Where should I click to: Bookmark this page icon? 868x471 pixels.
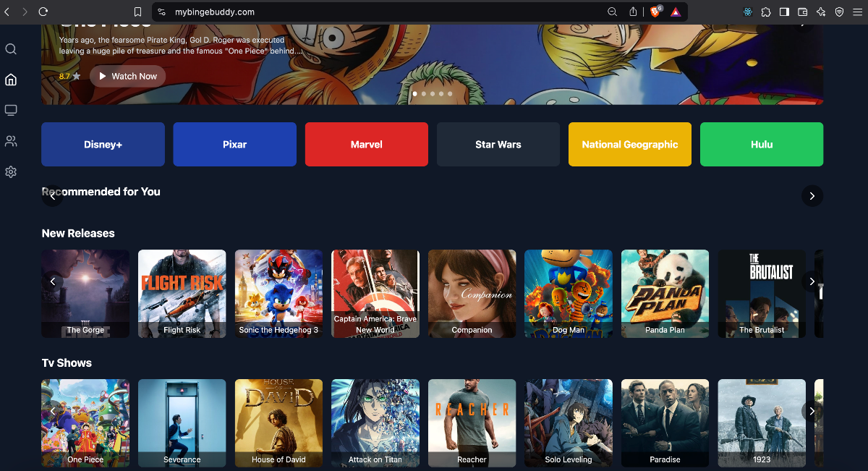point(137,12)
